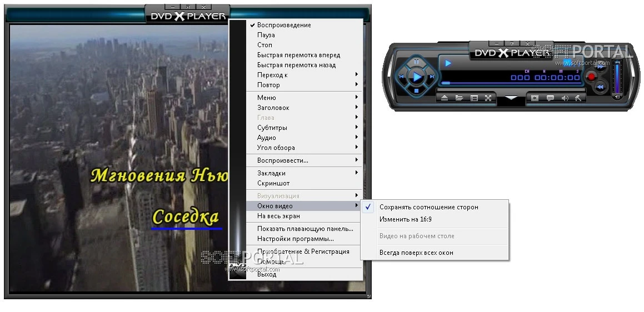
Task: Open file using the folder icon
Action: point(459,98)
